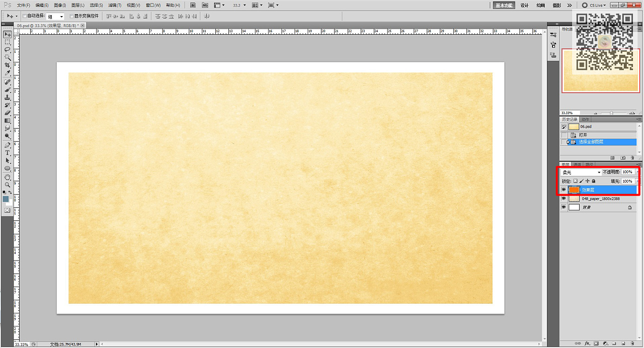Open the 柔光 blend mode dropdown
This screenshot has height=348, width=644.
(581, 172)
